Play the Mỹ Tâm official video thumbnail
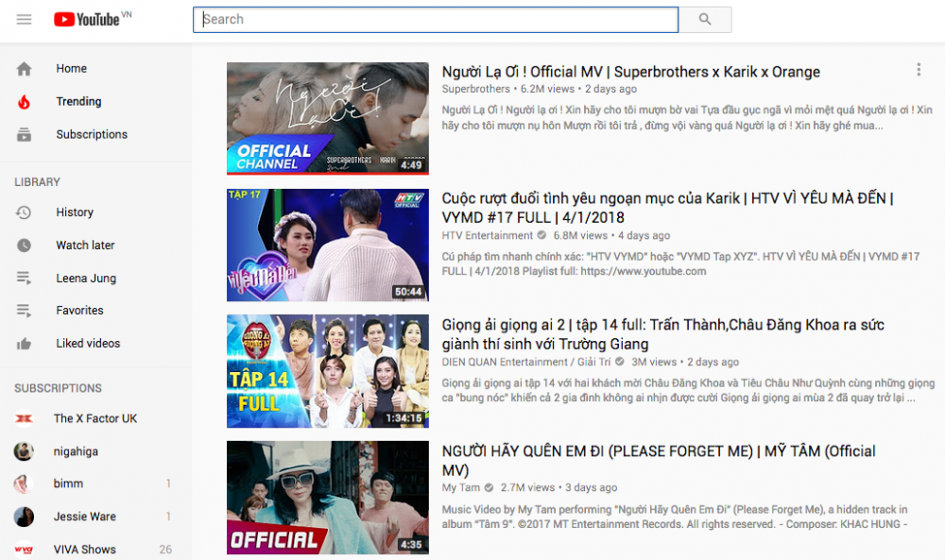This screenshot has width=945, height=560. [x=327, y=498]
